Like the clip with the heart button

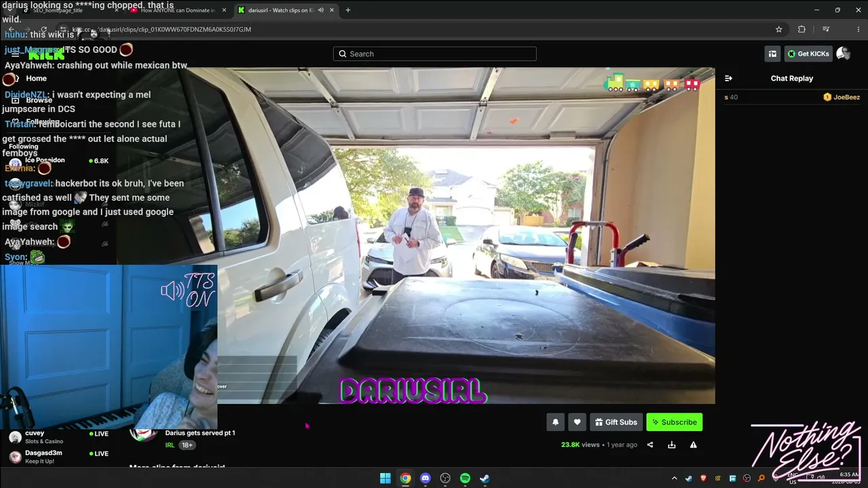click(x=577, y=422)
